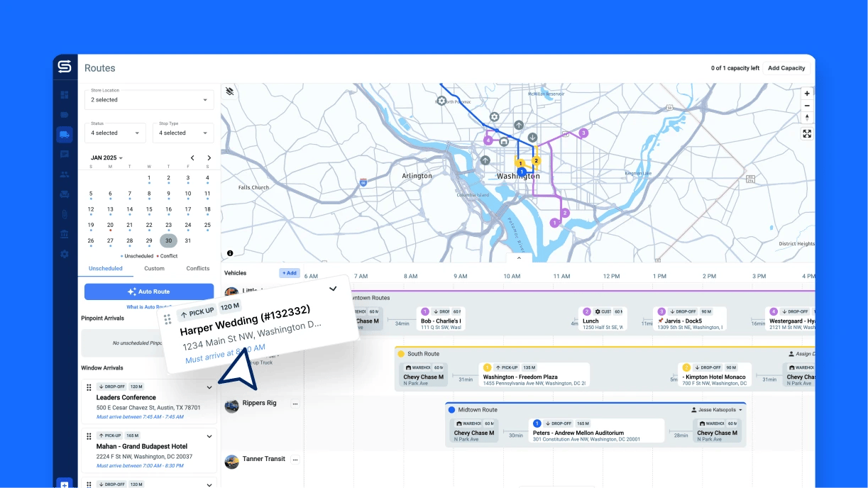Open the messages icon in the sidebar

coord(65,154)
